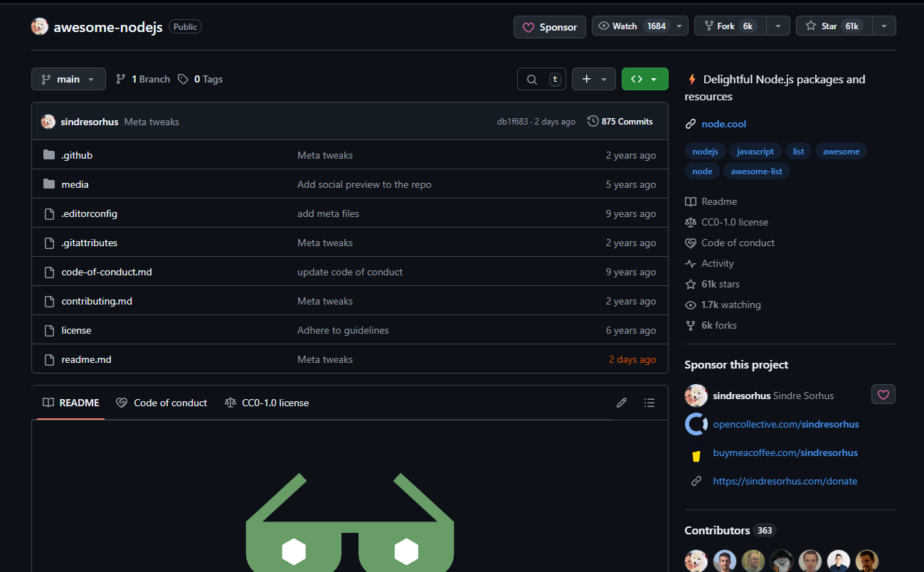
Task: Switch to the CC0-1.0 license tab
Action: [267, 403]
